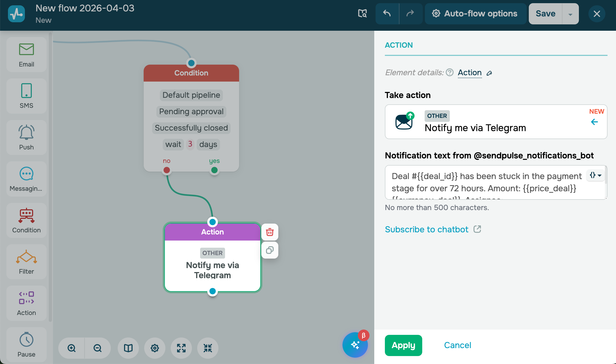Open Auto-flow options

click(475, 14)
